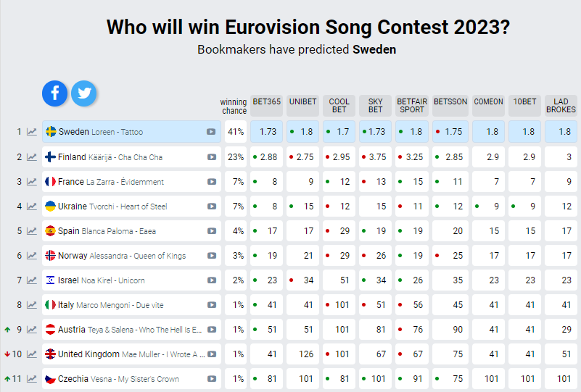
Task: Play Israel's Noa Kirel Unicorn video
Action: 212,280
